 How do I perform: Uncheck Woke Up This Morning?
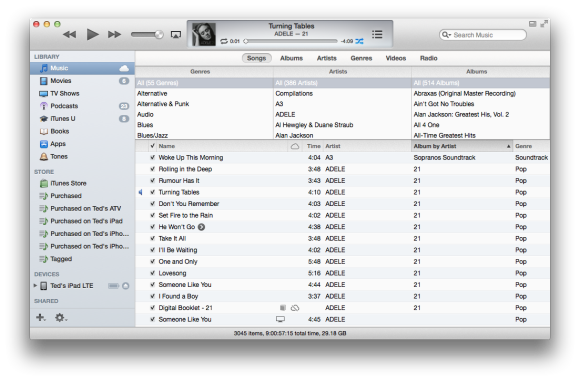152,158
